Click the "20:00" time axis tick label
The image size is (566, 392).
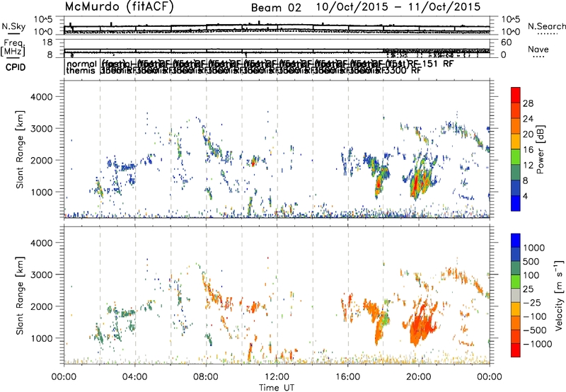419,377
